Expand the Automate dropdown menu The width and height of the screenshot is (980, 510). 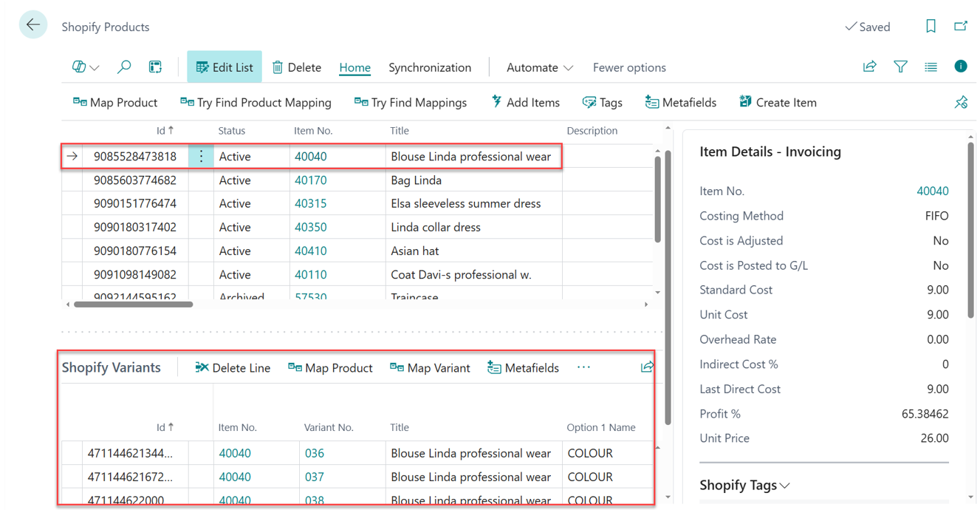coord(539,67)
